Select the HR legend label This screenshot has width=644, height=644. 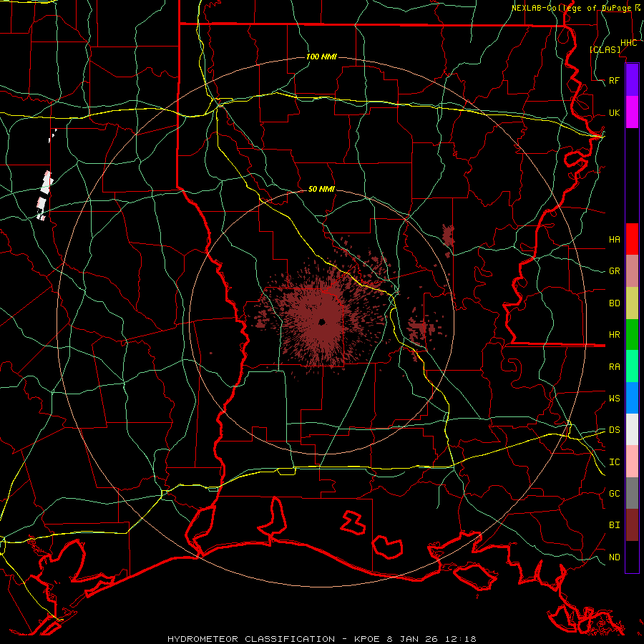614,335
